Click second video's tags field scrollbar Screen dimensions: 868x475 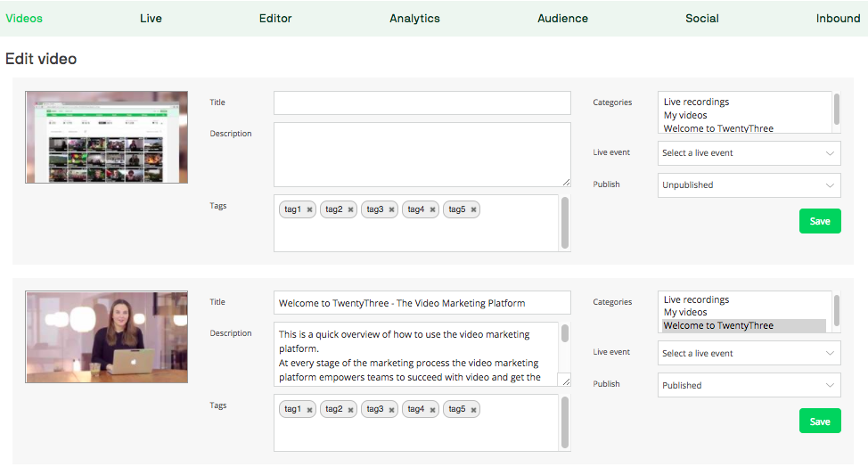click(x=565, y=422)
